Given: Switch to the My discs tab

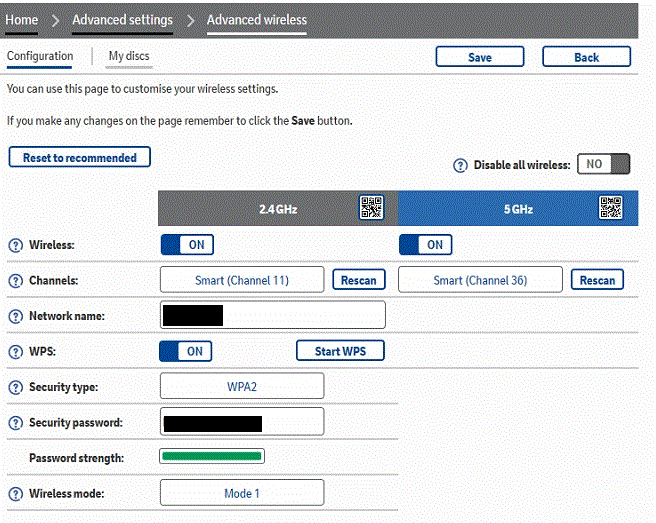Looking at the screenshot, I should point(130,56).
